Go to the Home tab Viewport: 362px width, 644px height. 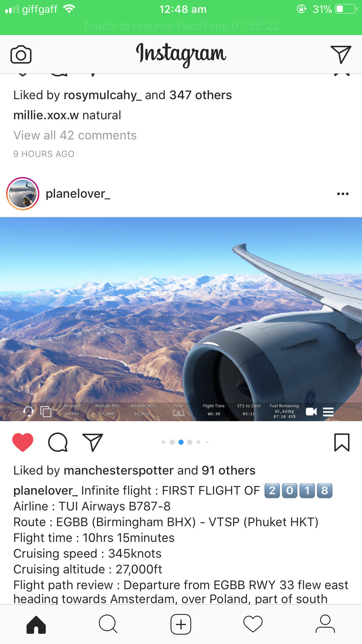pyautogui.click(x=36, y=624)
